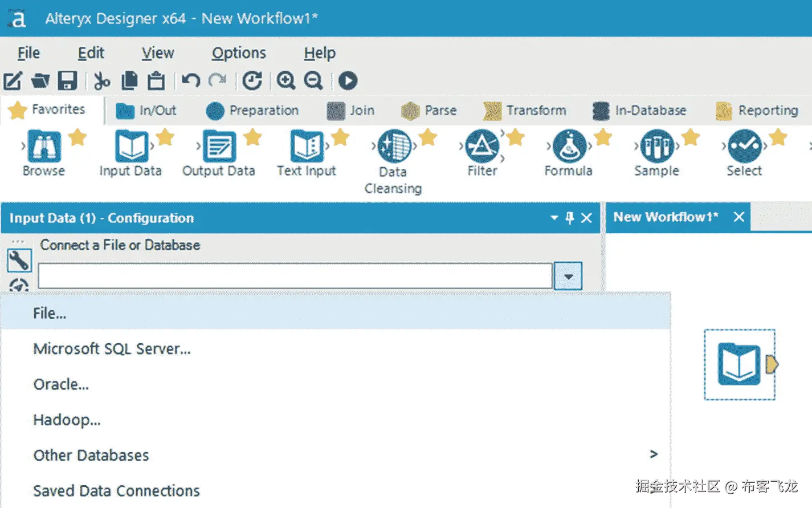Switch to the Preparation tool tab
The width and height of the screenshot is (812, 508).
252,111
